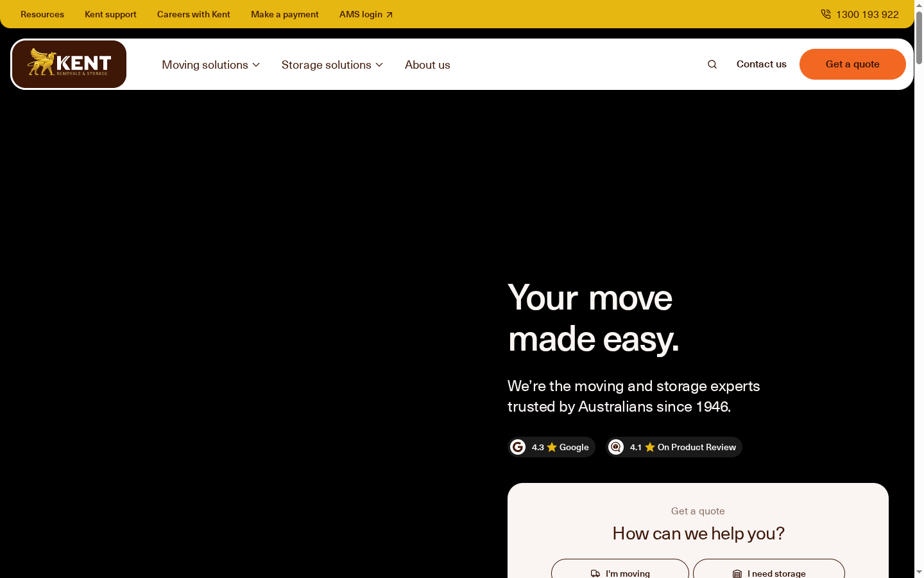
Task: Click the 'Your move made easy.' headline
Action: 593,318
